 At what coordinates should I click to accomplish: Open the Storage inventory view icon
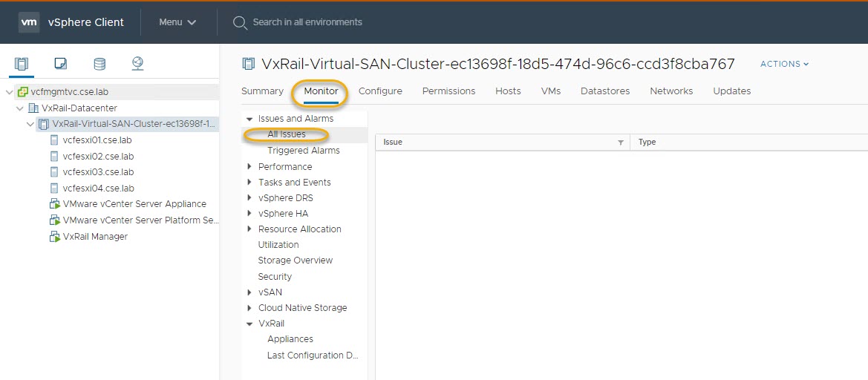coord(99,64)
